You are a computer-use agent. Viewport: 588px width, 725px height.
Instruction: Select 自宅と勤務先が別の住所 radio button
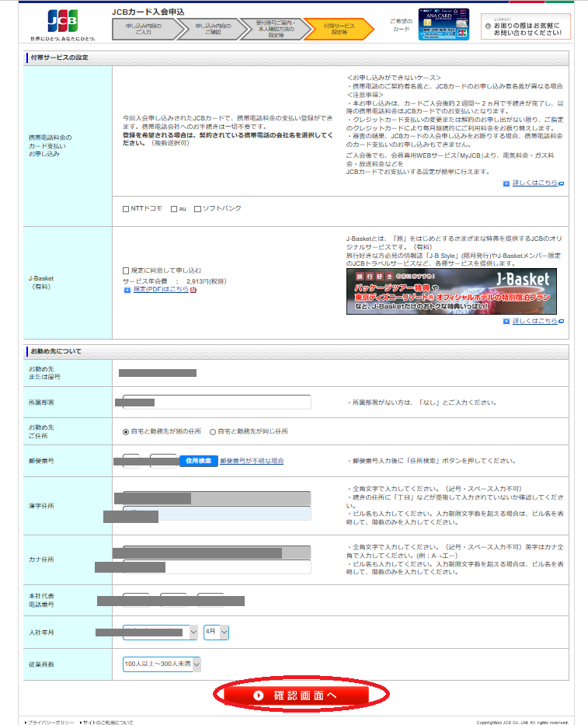[x=126, y=432]
